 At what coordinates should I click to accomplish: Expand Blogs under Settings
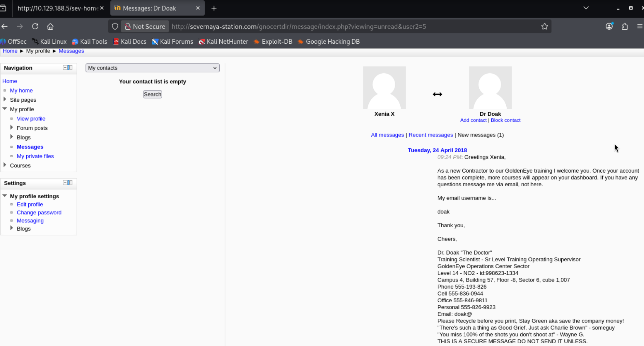click(12, 228)
